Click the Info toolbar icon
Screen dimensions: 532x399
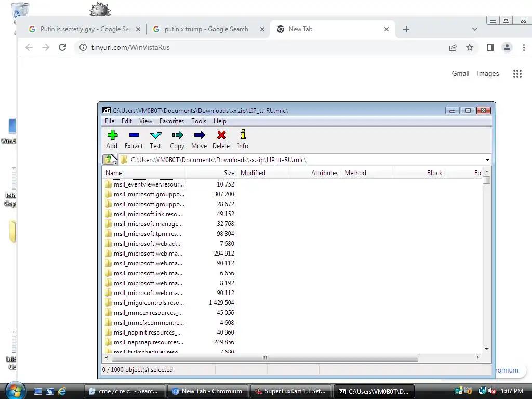coord(243,135)
